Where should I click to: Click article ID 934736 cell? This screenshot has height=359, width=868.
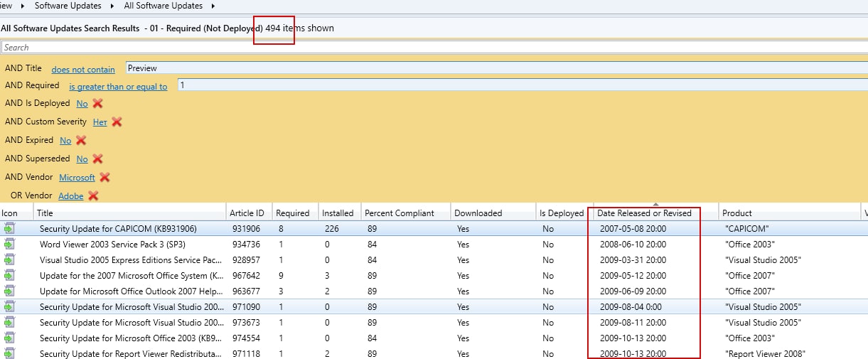[246, 245]
